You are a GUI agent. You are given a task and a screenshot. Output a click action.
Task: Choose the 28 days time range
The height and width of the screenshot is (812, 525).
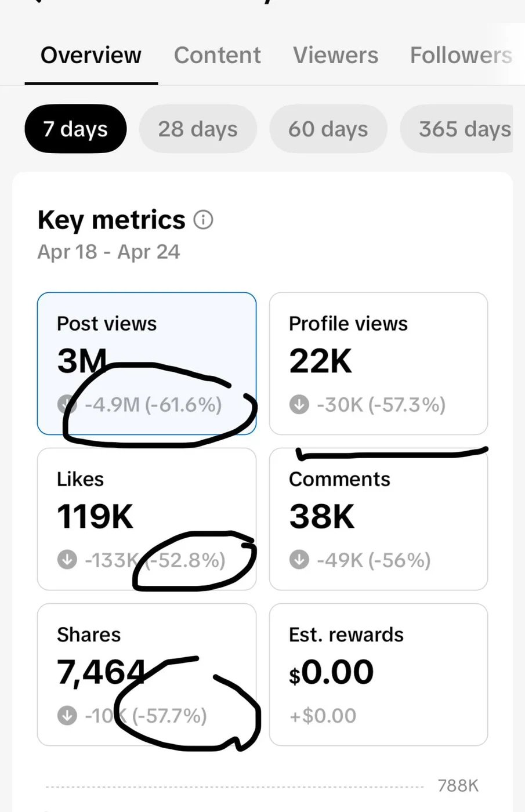click(198, 129)
